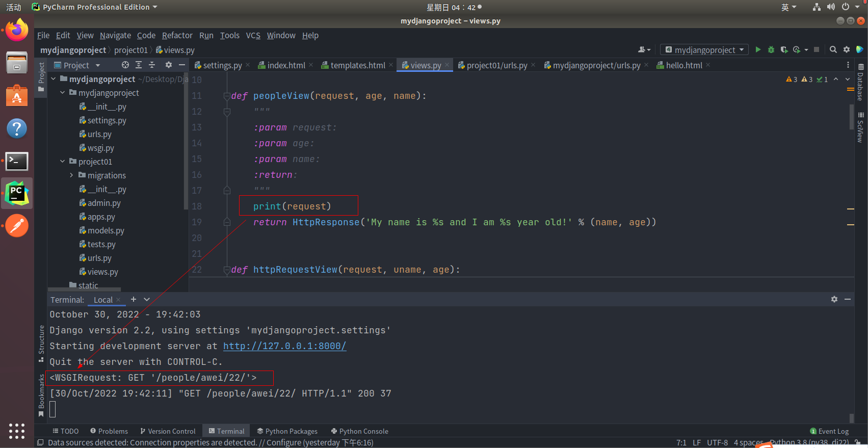This screenshot has height=448, width=868.
Task: Switch to hello.html editor tab
Action: coord(684,65)
